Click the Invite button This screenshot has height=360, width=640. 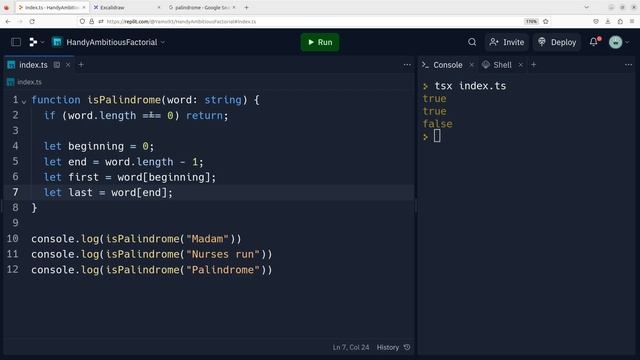coord(507,42)
